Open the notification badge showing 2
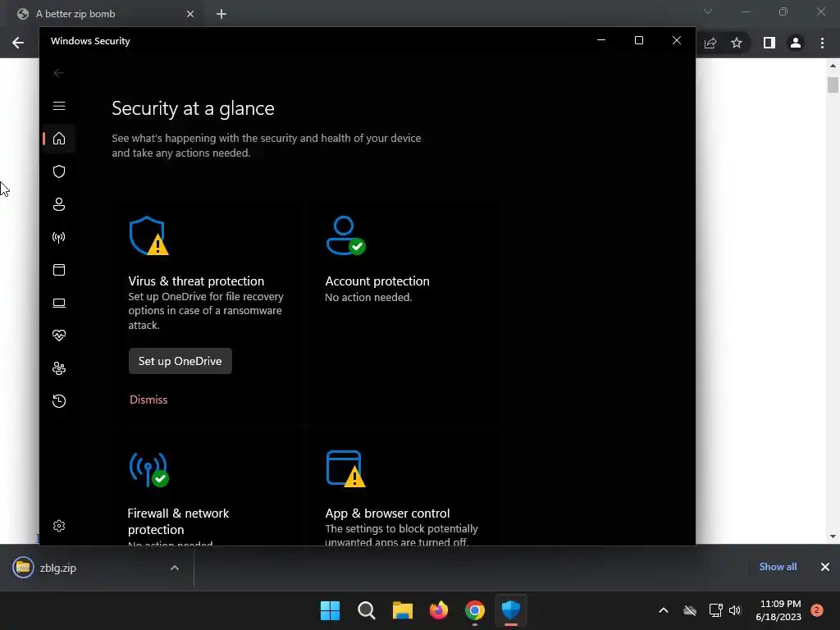 pos(816,610)
